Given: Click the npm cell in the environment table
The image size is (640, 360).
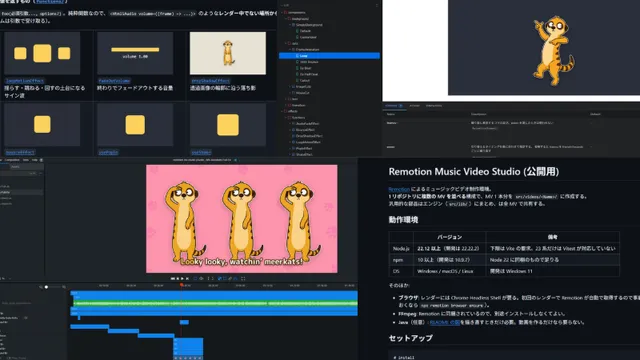Looking at the screenshot, I should [x=401, y=260].
